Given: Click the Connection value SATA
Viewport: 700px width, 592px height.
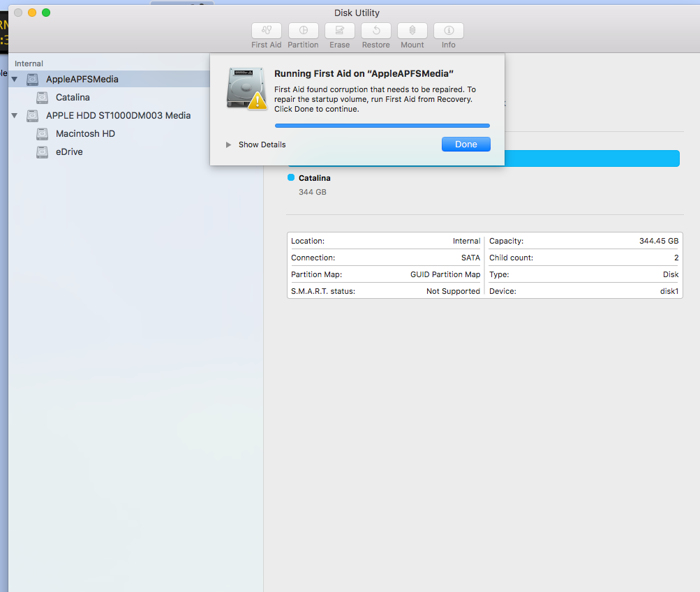Looking at the screenshot, I should (470, 258).
